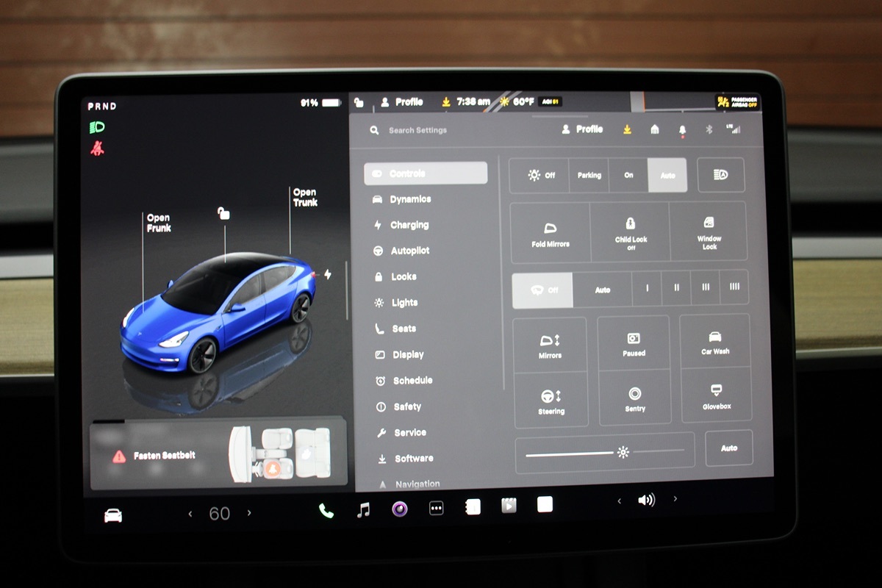Tap the Glovebox open icon

coord(716,395)
